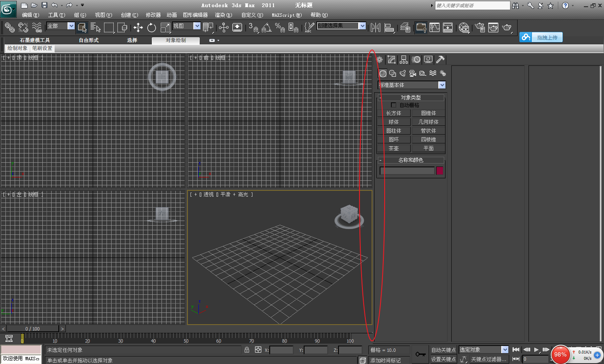Screen dimensions: 604x364
Task: Toggle the Window/Crossing selection icon
Action: tap(122, 28)
